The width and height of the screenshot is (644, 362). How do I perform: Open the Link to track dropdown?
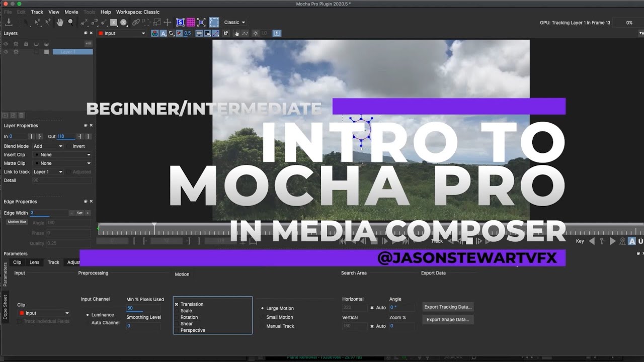[x=48, y=172]
